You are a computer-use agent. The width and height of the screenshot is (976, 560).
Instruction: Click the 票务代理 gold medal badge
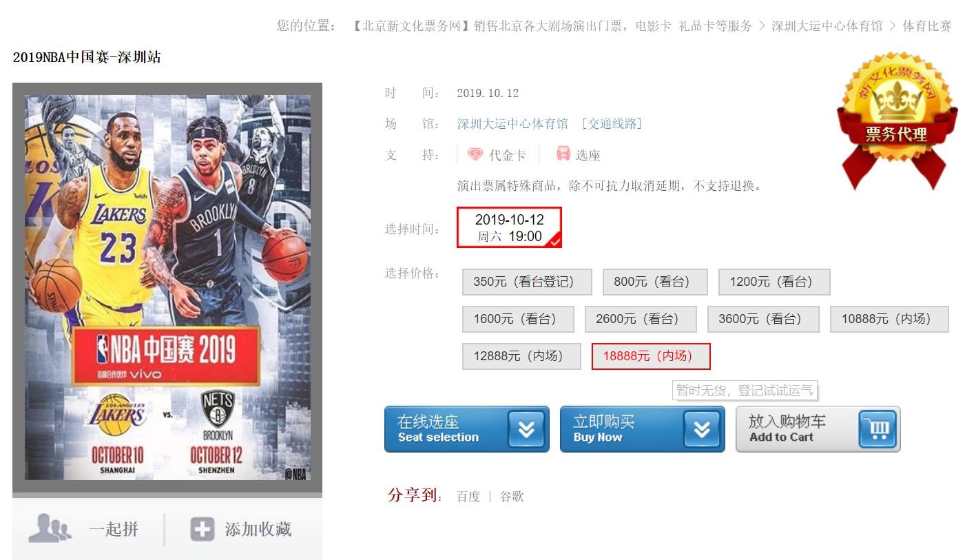coord(896,121)
